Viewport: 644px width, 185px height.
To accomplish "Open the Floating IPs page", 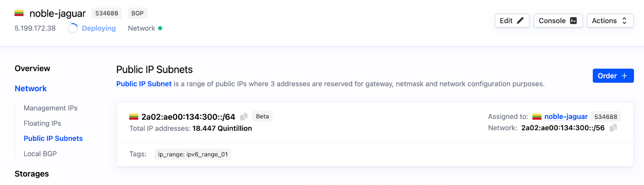I will point(42,123).
